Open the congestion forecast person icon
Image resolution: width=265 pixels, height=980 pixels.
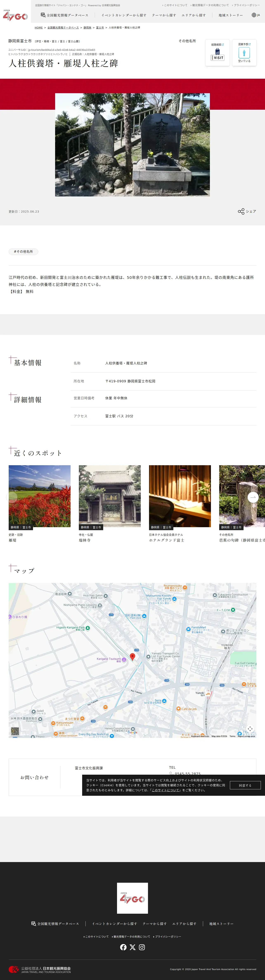(244, 52)
